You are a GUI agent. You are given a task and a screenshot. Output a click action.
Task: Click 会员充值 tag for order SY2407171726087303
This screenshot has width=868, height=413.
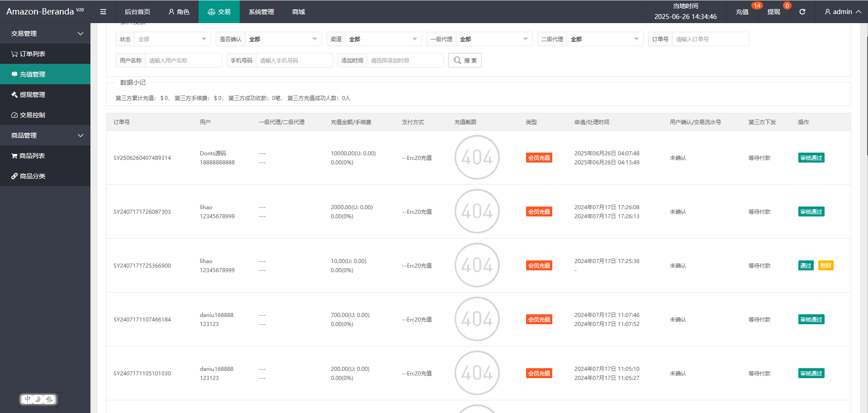[539, 212]
